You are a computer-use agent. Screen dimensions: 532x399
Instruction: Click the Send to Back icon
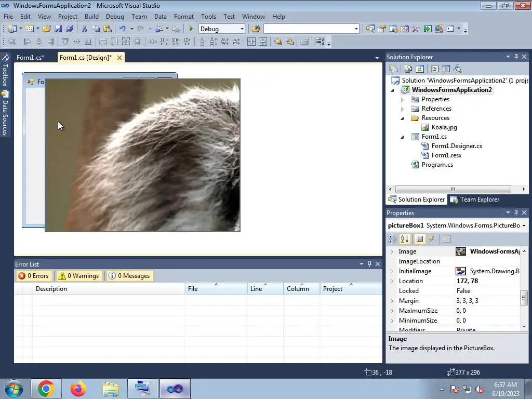[x=290, y=42]
